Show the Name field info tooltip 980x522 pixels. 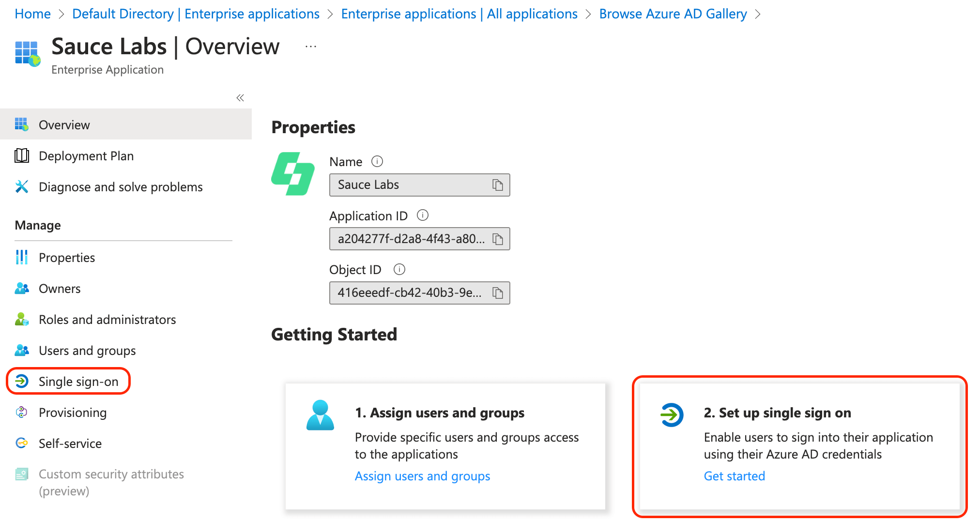(x=377, y=161)
